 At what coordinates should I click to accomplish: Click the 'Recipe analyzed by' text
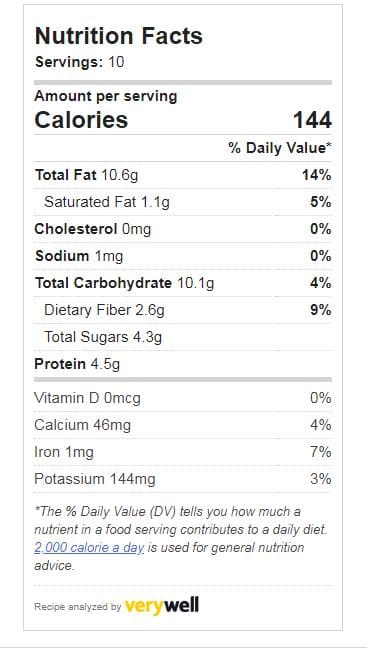(x=78, y=606)
